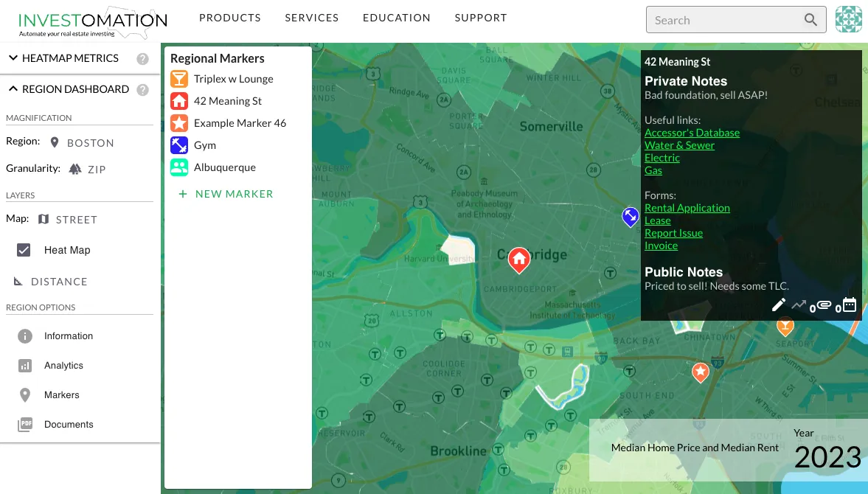Open the attachments paperclip icon
This screenshot has height=494, width=868.
824,305
